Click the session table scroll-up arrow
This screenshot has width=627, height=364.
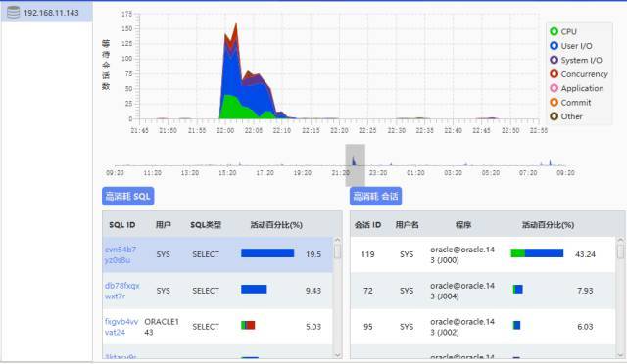tap(620, 240)
